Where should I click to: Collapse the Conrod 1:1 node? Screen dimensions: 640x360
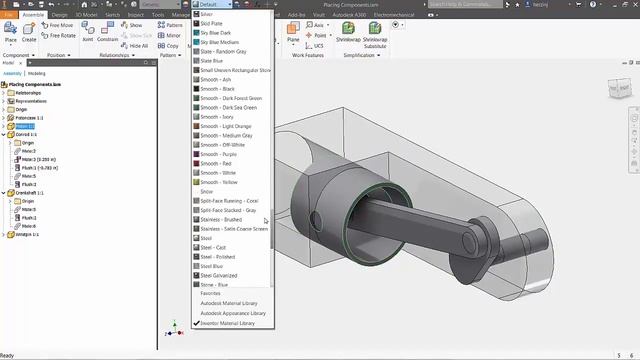(4, 134)
